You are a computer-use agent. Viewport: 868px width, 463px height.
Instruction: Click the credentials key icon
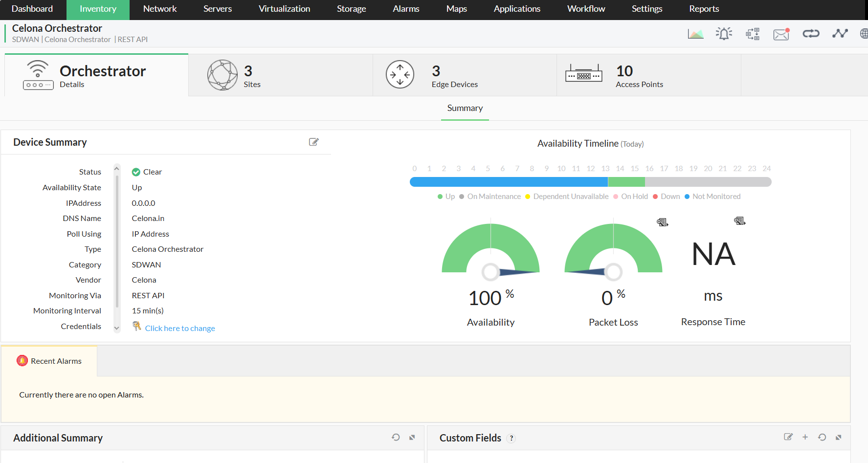[x=137, y=326]
